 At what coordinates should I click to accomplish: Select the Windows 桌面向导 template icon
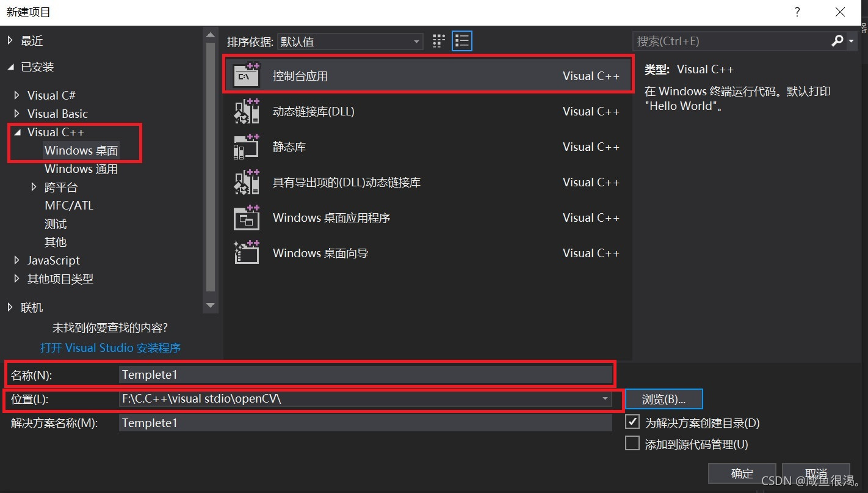(x=247, y=252)
